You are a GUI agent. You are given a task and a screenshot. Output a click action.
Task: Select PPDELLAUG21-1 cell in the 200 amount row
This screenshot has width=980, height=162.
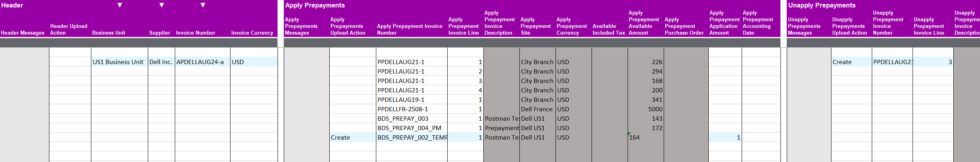tap(412, 90)
